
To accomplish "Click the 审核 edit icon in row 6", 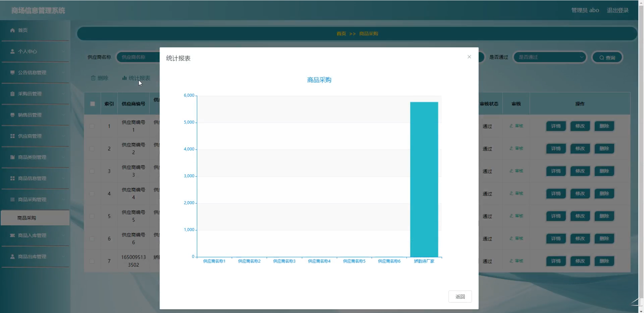I will pos(511,238).
